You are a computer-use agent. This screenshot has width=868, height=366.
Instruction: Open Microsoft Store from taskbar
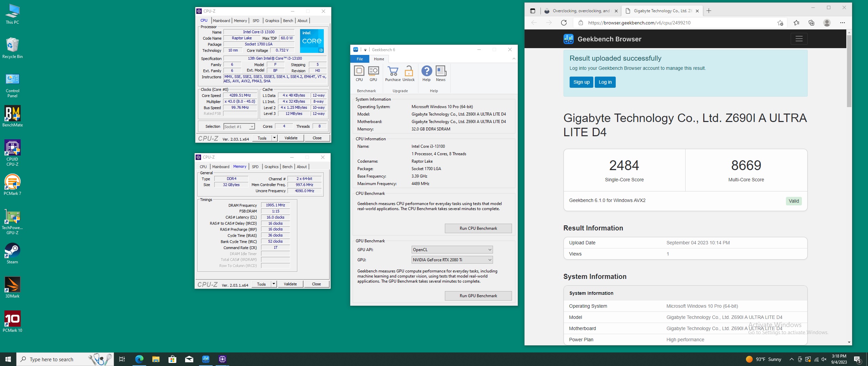point(172,359)
